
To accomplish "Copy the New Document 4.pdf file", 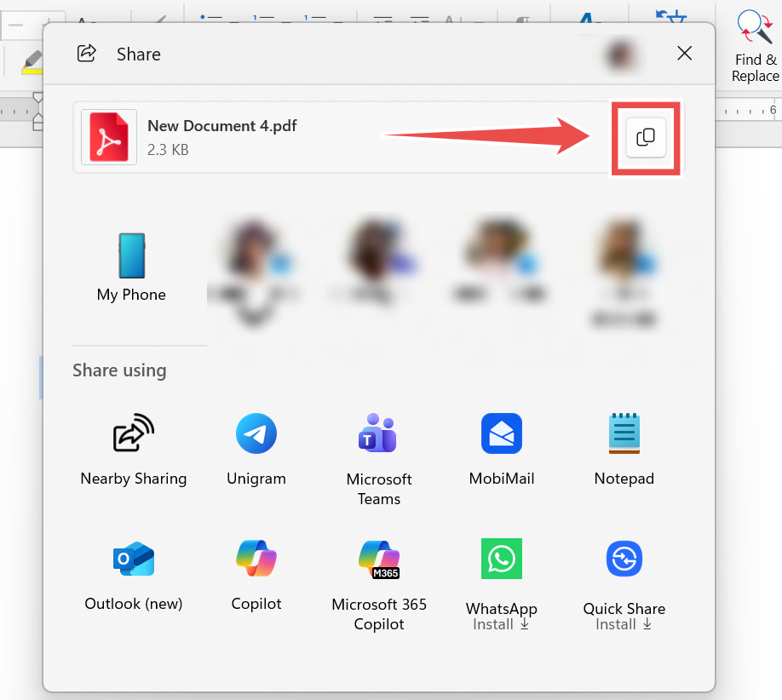I will pos(646,138).
